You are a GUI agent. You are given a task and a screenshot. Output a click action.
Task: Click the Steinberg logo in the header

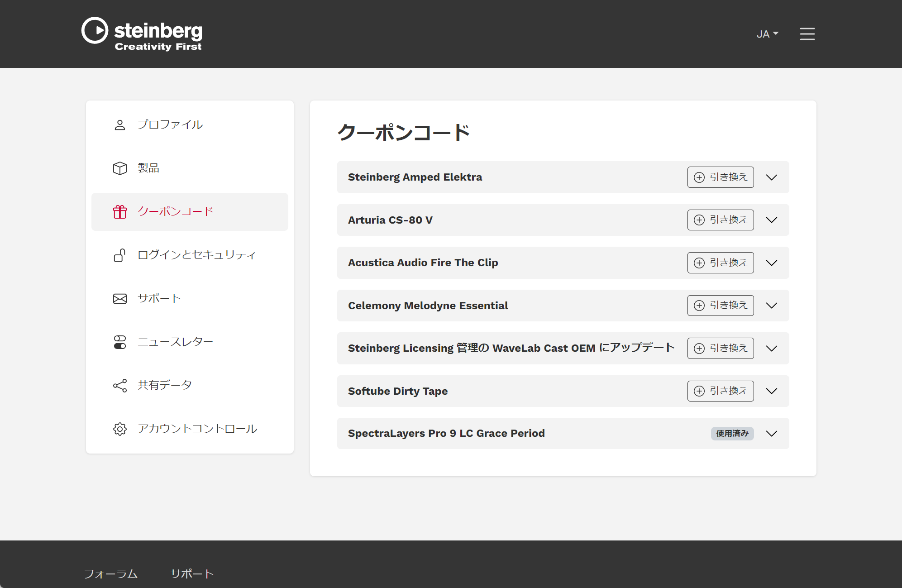142,34
